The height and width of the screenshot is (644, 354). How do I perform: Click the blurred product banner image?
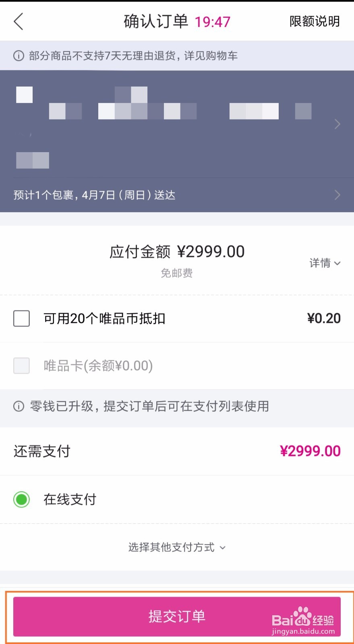[x=161, y=121]
